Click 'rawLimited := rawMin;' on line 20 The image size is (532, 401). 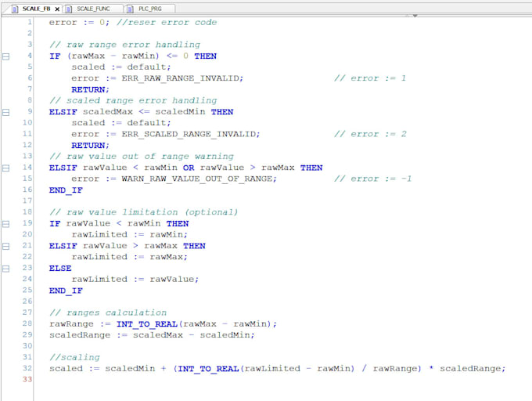point(129,235)
